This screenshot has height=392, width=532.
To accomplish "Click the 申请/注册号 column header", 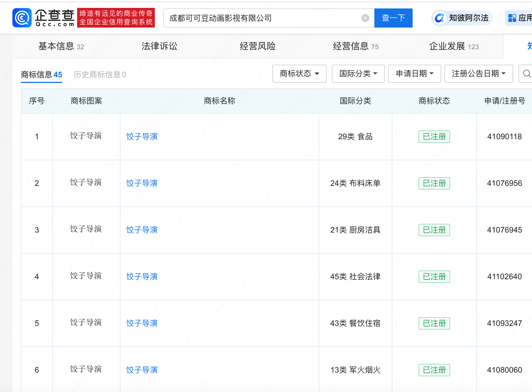I will [504, 101].
